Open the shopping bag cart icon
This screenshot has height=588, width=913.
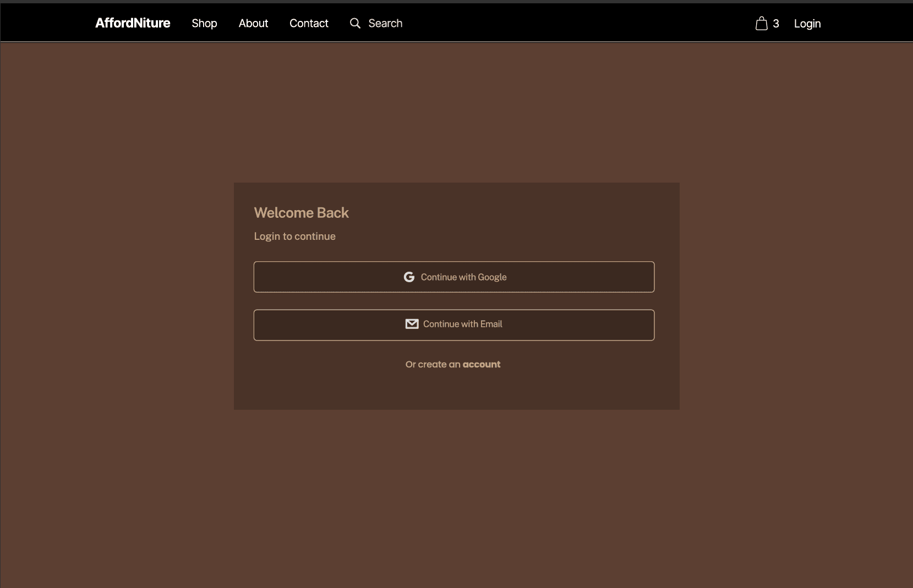761,23
